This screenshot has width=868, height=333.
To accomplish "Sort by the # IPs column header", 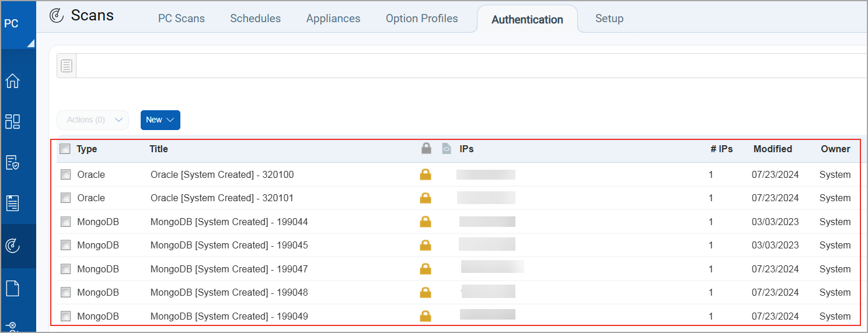I will pyautogui.click(x=721, y=149).
